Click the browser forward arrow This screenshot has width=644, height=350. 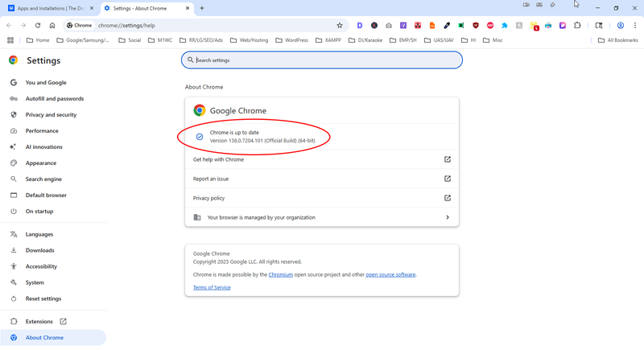[x=23, y=26]
